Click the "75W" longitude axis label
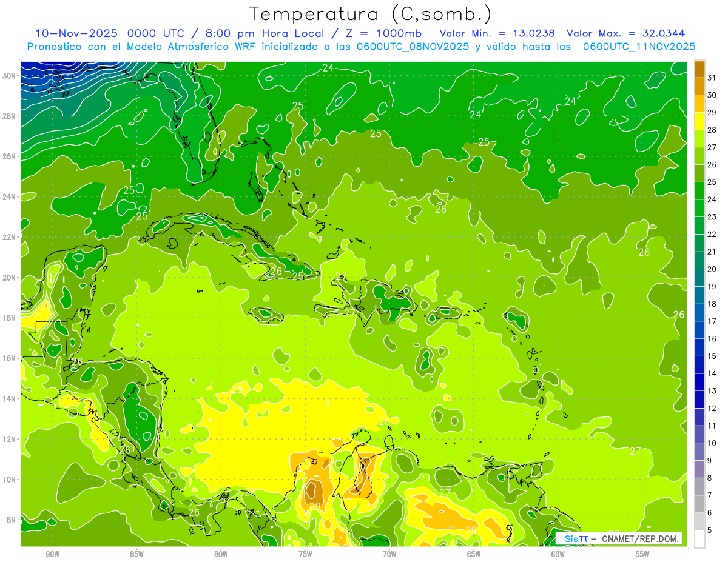Viewport: 728px width, 562px height. (x=305, y=554)
